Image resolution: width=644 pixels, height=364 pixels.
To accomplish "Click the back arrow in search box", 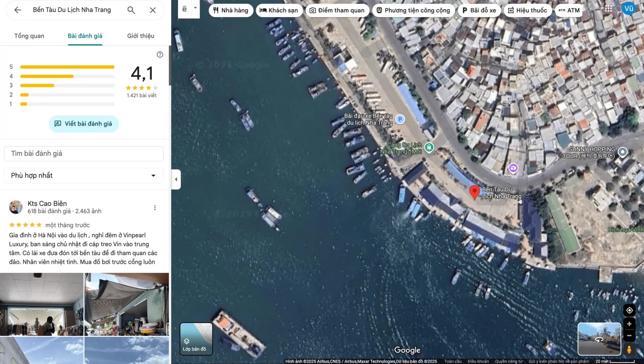I will [17, 10].
